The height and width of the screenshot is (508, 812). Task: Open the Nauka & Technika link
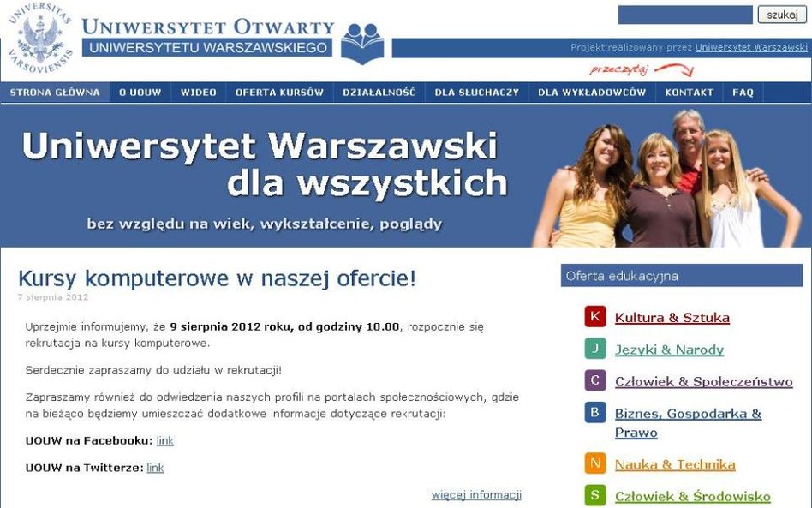coord(675,464)
